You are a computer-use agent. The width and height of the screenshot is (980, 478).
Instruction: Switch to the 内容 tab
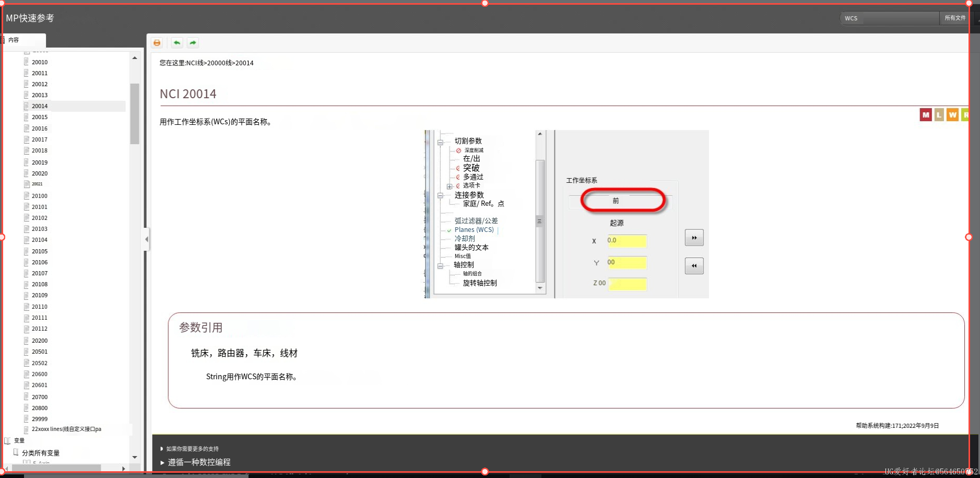(23, 40)
